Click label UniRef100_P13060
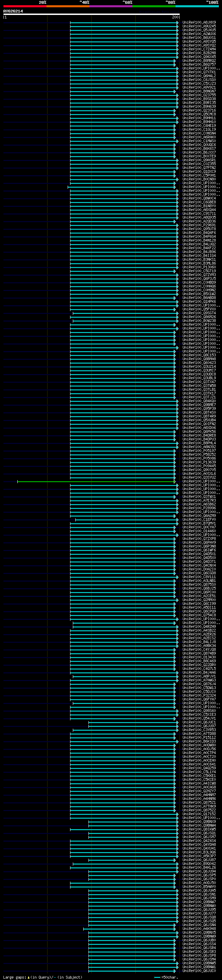This screenshot has height=980, width=222. tap(199, 267)
